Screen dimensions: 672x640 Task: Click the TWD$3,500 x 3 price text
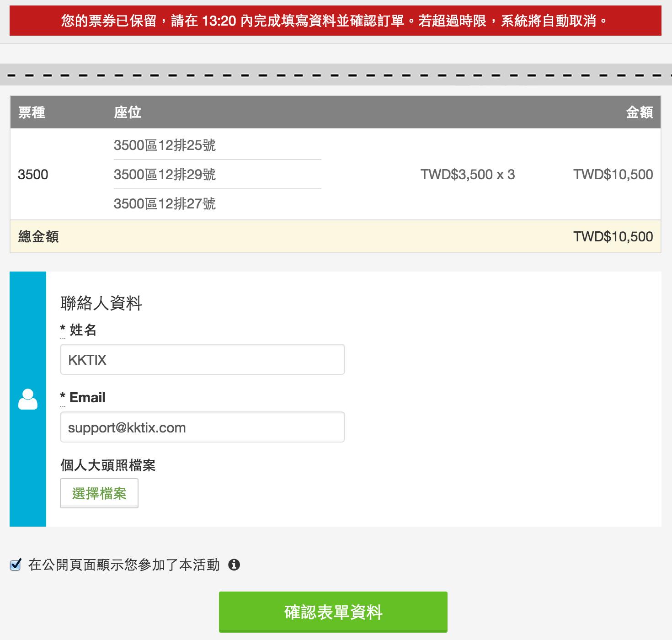[467, 174]
